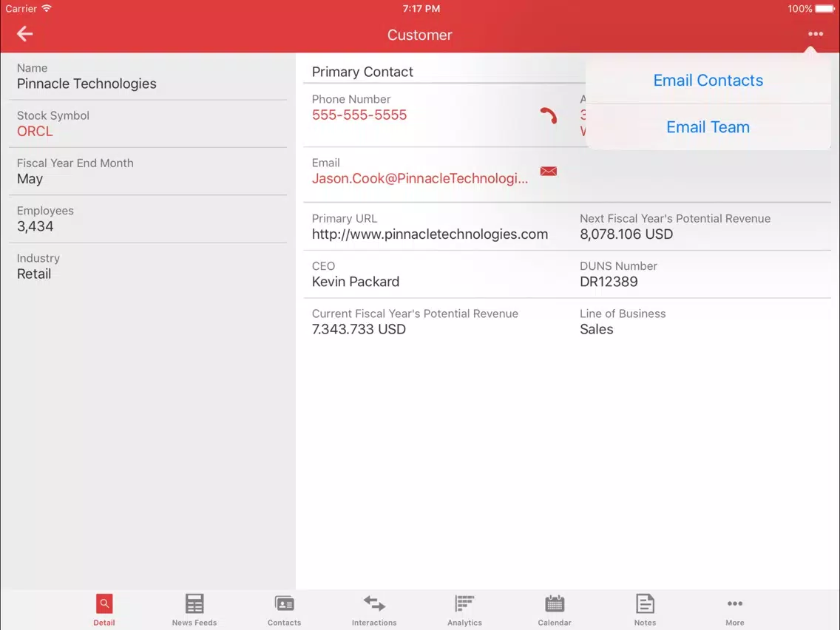Tap the 7:17 PM clock
This screenshot has height=630, width=840.
point(421,9)
